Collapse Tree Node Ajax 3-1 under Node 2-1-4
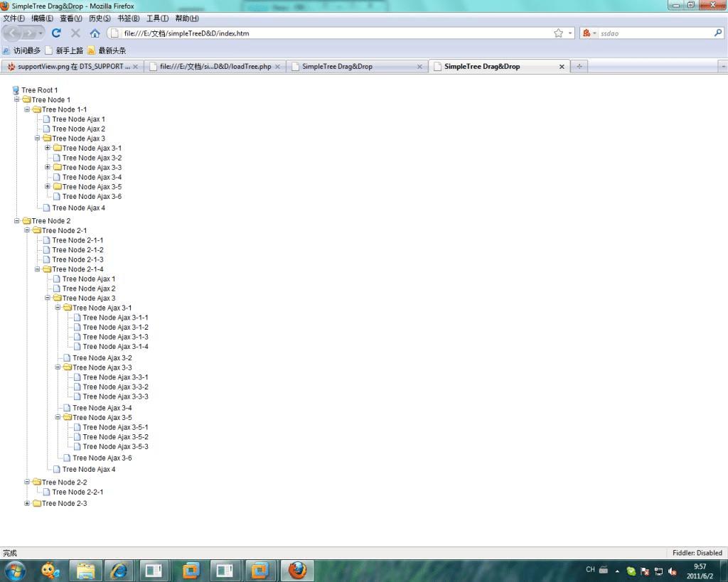728x582 pixels. click(58, 307)
